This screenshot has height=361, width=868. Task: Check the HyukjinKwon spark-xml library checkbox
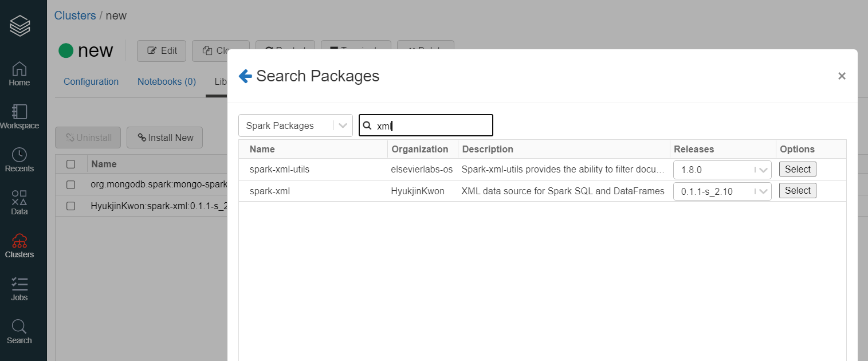coord(71,206)
